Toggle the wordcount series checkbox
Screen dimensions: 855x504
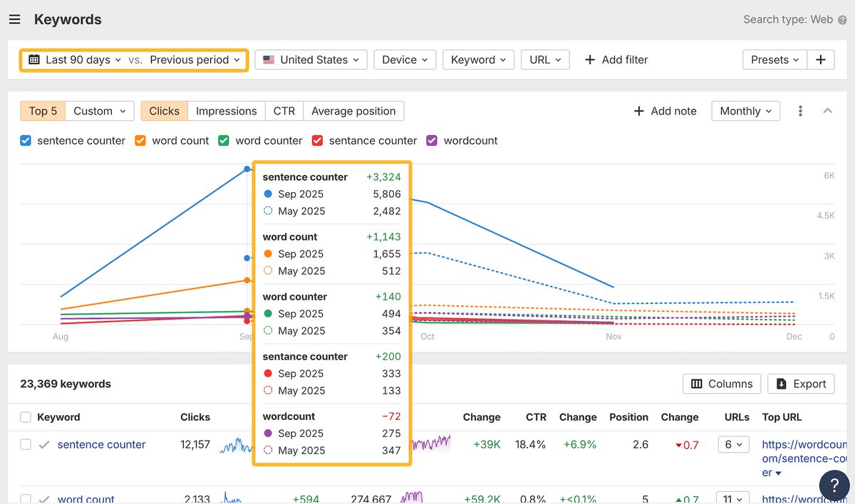click(x=431, y=140)
